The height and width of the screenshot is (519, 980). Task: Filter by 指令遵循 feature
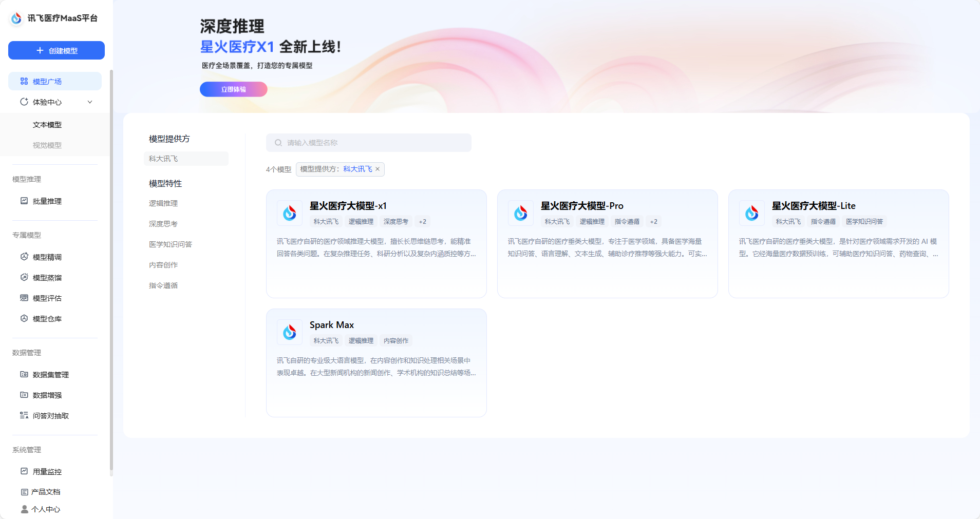pyautogui.click(x=163, y=285)
